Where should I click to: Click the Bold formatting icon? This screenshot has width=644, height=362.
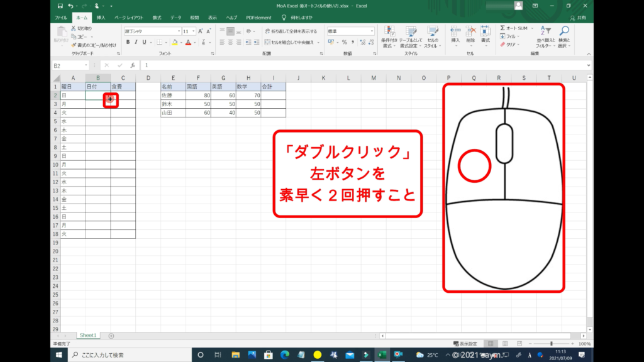128,42
